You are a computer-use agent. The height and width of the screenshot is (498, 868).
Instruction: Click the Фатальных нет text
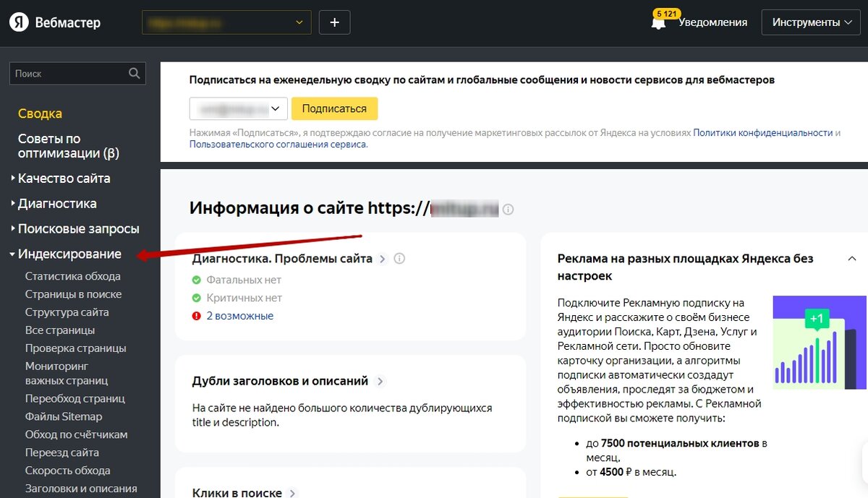[x=244, y=280]
